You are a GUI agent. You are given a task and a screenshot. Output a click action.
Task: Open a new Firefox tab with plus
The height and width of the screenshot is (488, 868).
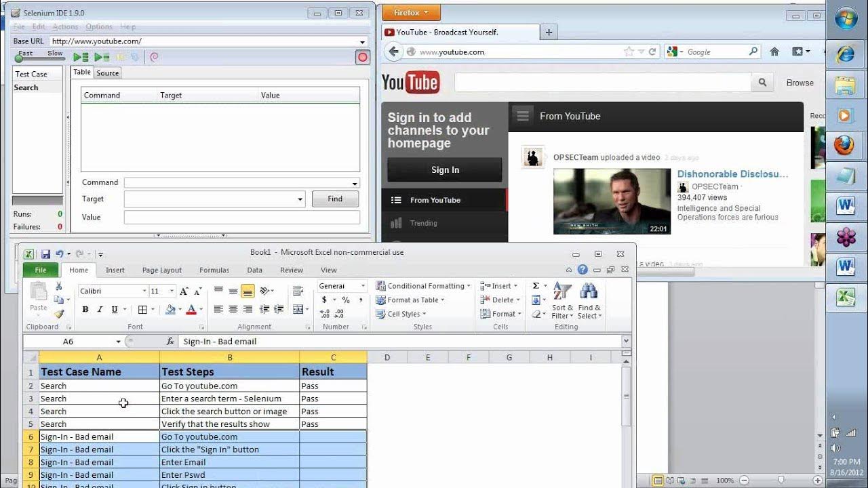click(x=549, y=32)
